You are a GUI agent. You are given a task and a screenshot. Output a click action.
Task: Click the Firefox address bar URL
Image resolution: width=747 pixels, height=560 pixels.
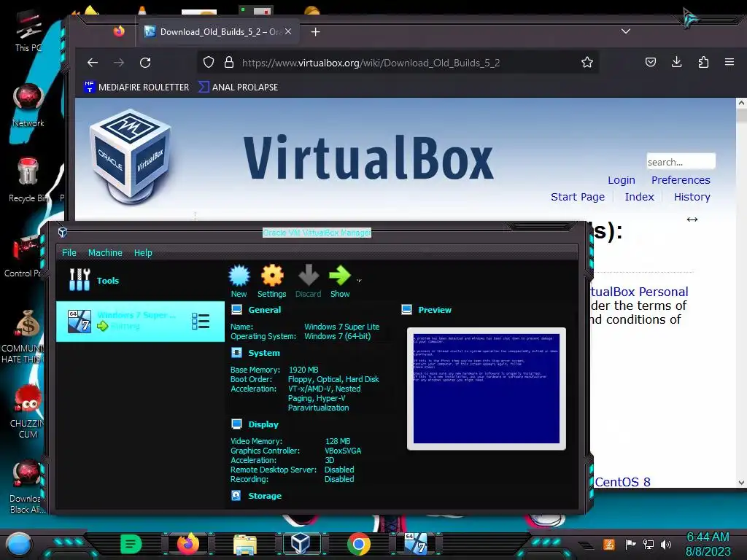[x=371, y=63]
